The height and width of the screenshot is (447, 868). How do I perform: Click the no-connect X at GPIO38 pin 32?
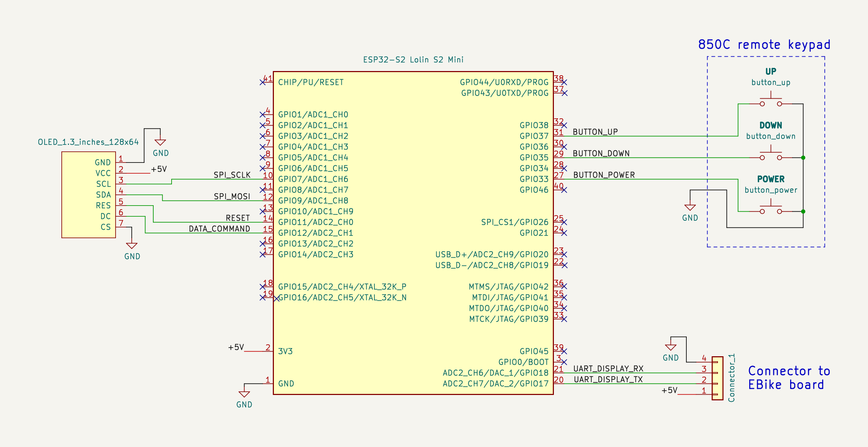coord(564,125)
